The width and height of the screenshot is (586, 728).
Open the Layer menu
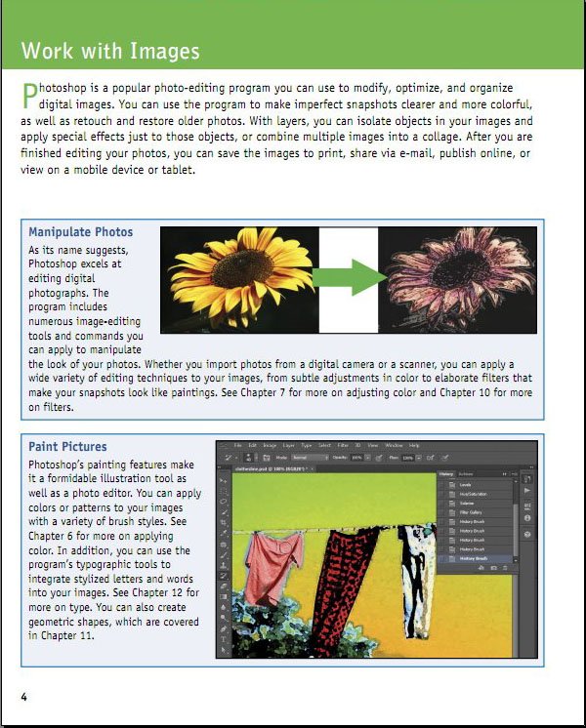[x=288, y=445]
